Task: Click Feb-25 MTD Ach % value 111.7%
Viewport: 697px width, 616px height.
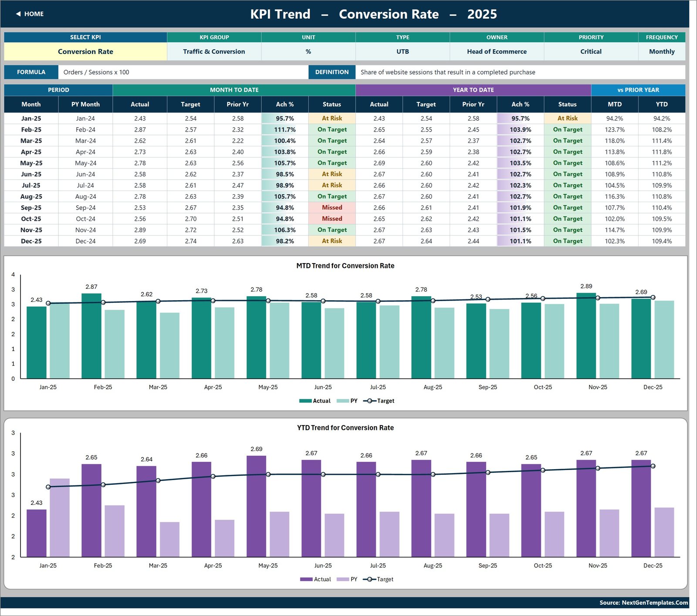Action: coord(285,129)
